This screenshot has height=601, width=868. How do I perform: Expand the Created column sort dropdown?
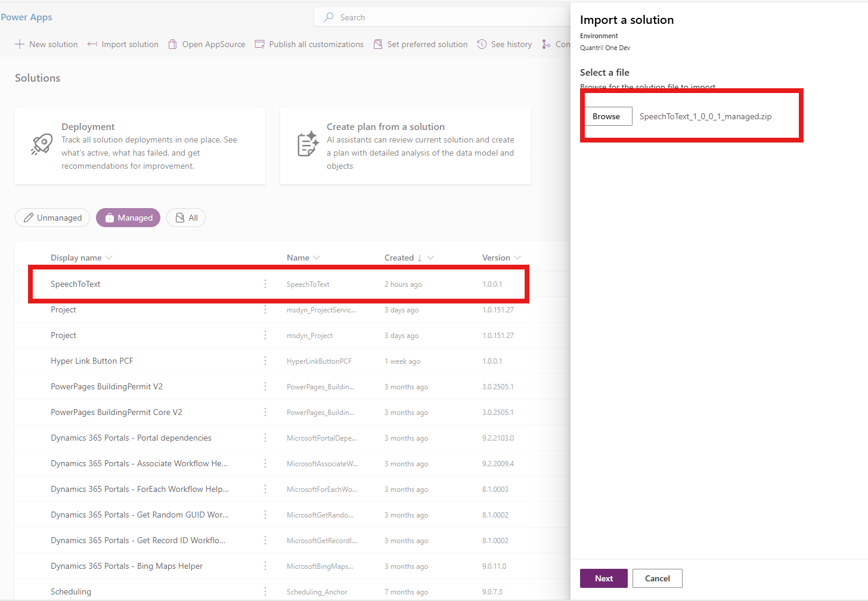(x=431, y=258)
